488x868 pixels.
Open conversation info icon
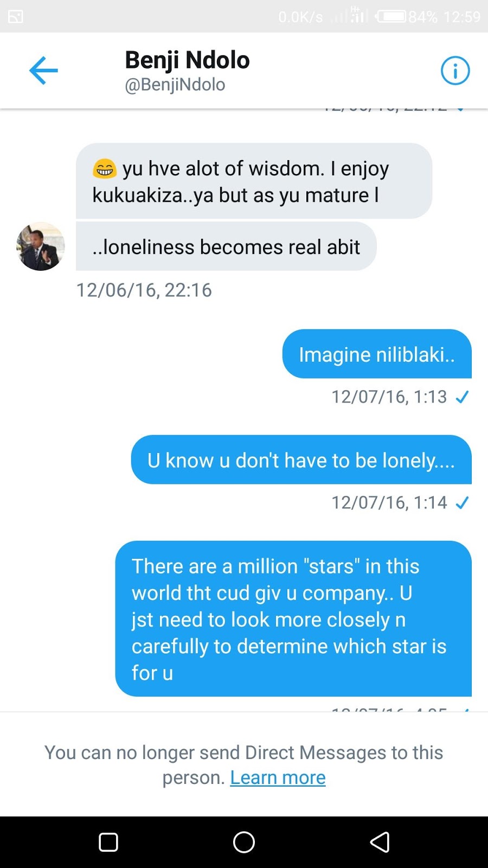click(x=455, y=71)
